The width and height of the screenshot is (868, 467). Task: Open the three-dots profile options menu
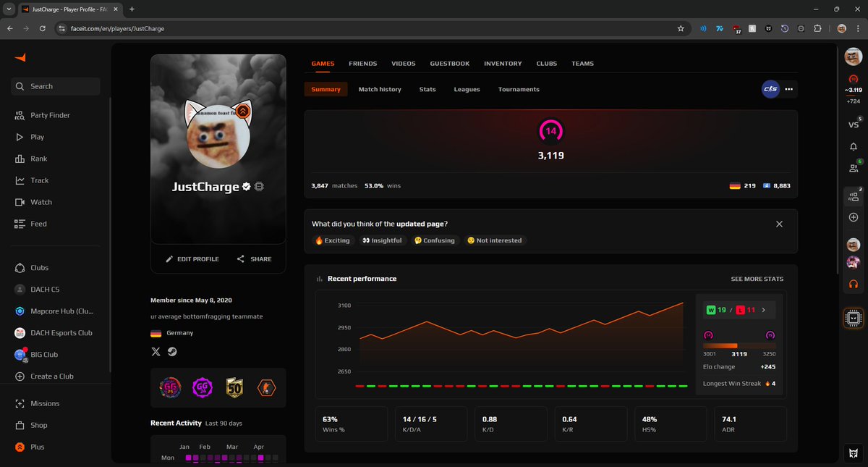(789, 89)
